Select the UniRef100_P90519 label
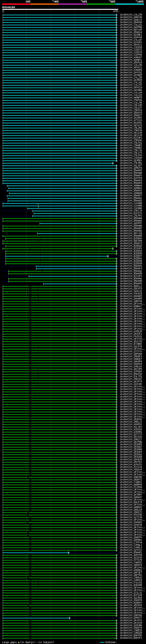This screenshot has width=146, height=644. (131, 294)
